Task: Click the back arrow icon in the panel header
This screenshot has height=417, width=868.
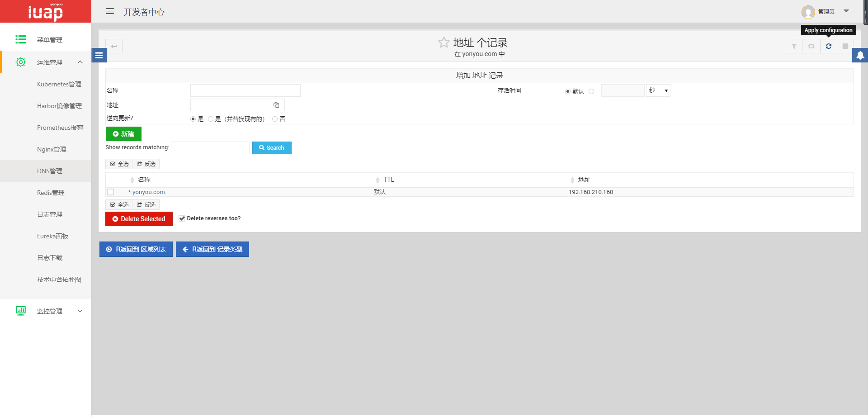Action: pyautogui.click(x=114, y=46)
